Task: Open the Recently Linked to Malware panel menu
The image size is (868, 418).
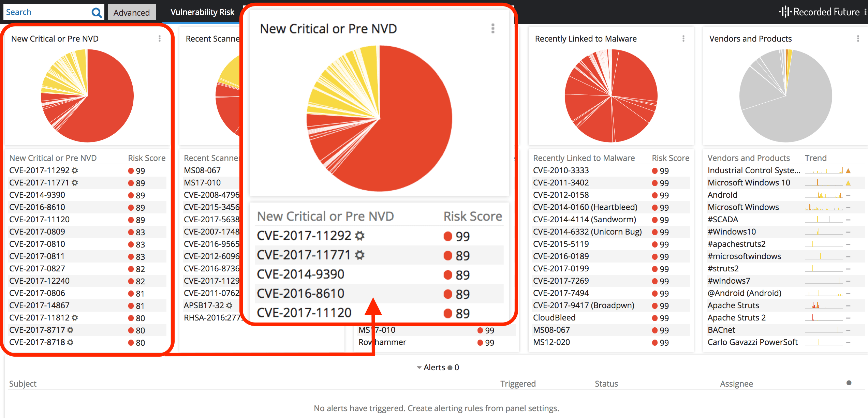Action: pos(683,39)
